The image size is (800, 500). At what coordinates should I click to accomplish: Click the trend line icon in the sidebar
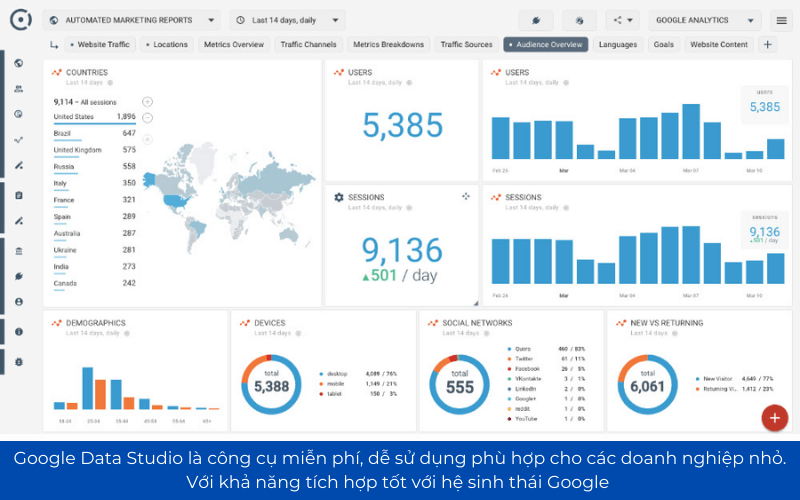[19, 140]
